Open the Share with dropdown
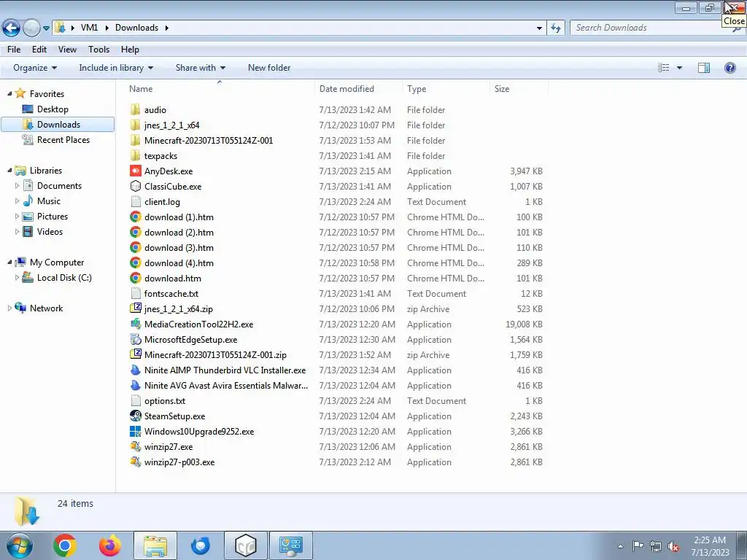Viewport: 747px width, 560px height. tap(200, 68)
